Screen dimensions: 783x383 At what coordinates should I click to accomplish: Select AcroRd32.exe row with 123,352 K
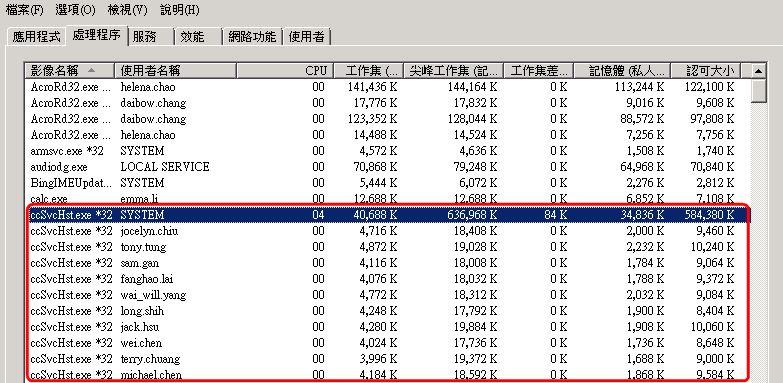coord(387,119)
